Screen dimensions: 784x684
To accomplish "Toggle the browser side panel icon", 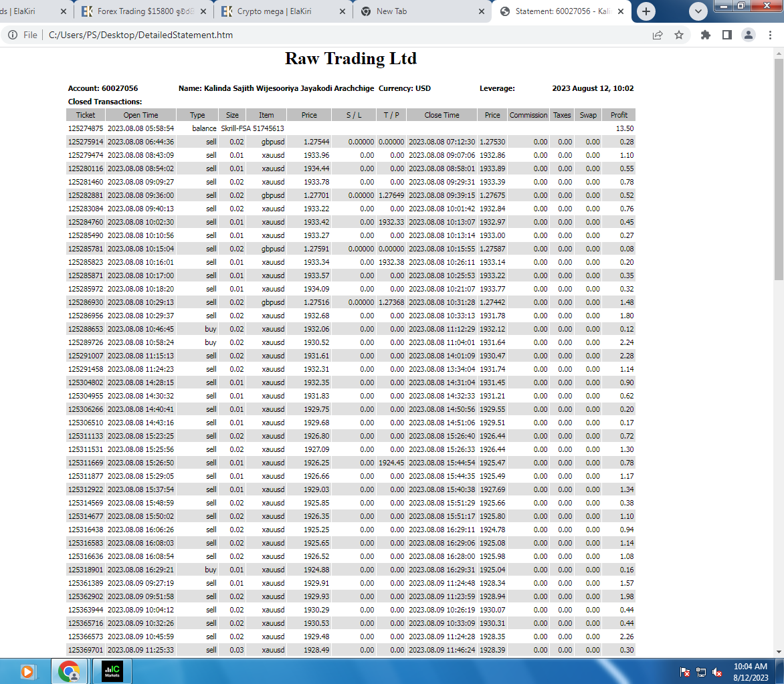I will [727, 35].
